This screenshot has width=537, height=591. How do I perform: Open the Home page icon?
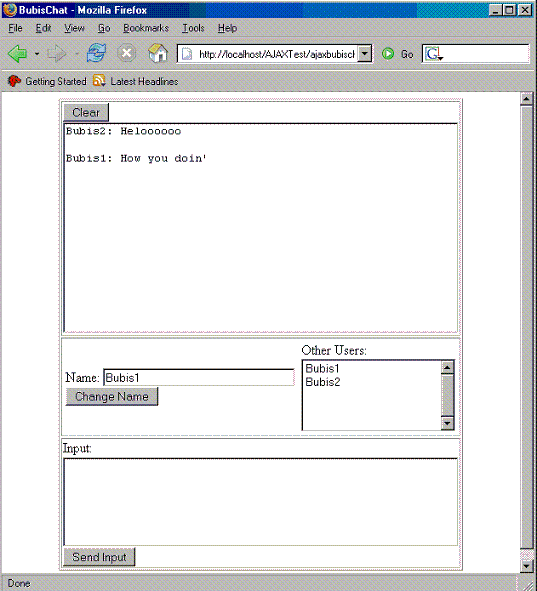pyautogui.click(x=158, y=53)
